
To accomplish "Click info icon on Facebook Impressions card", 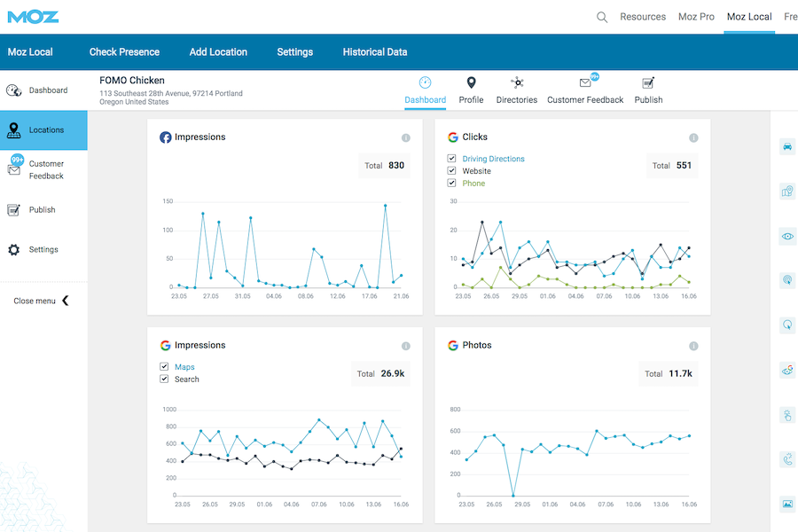I will point(406,138).
